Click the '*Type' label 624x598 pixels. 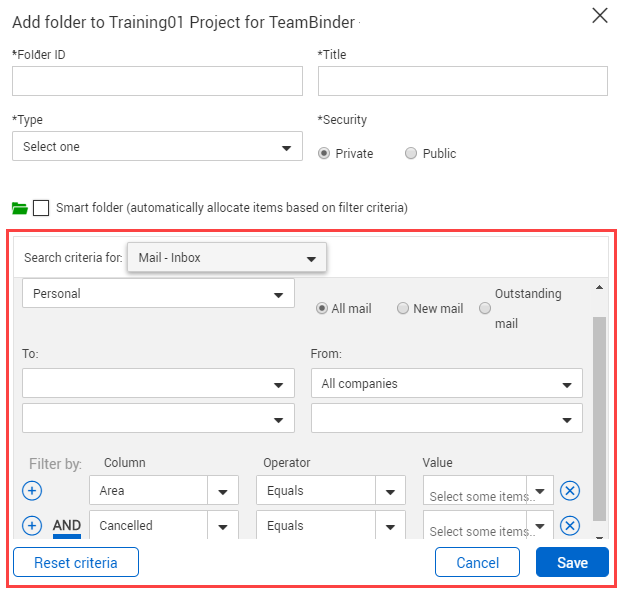tap(27, 119)
